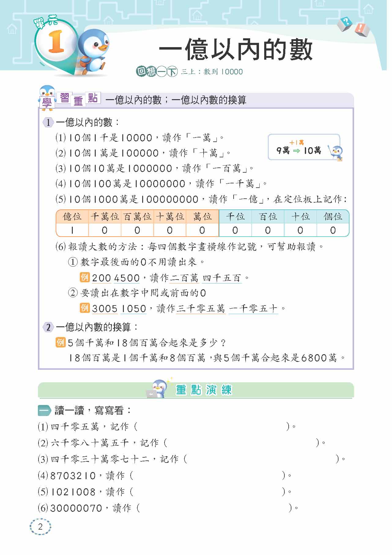392x555 pixels.
Task: Click the question mark cube icon
Action: pos(345,24)
